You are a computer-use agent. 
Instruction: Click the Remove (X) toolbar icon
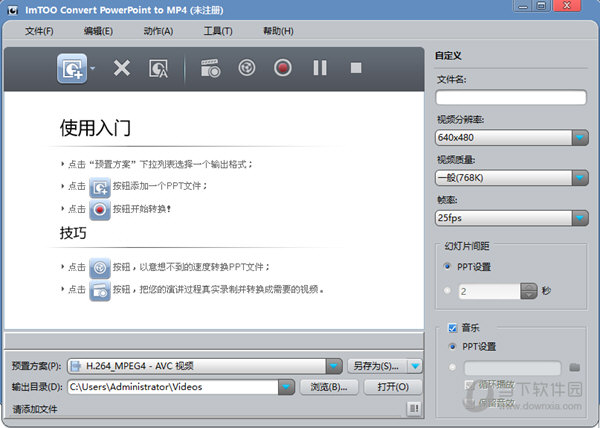click(122, 68)
